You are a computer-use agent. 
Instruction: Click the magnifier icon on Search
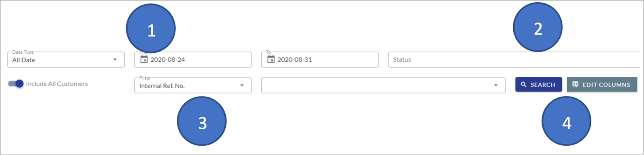[x=524, y=85]
